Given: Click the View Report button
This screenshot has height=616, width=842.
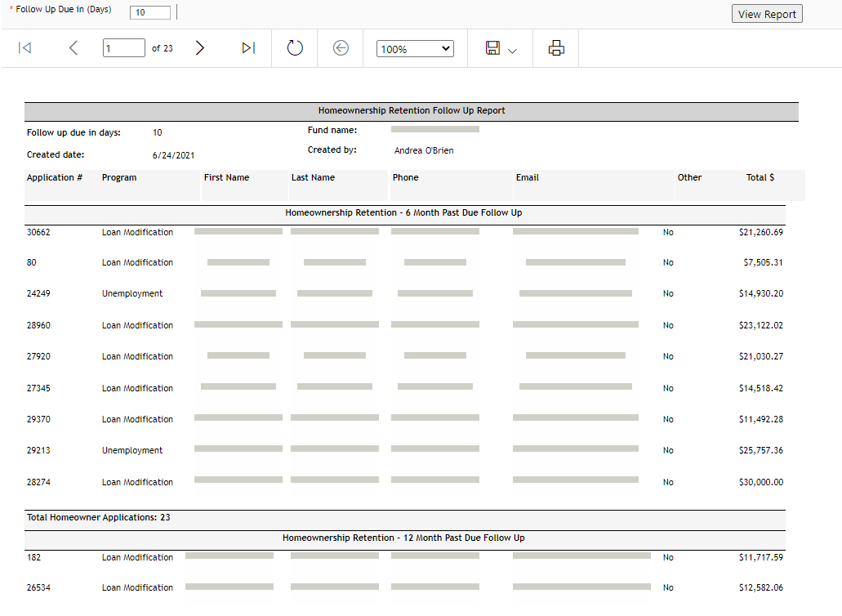Looking at the screenshot, I should 767,14.
